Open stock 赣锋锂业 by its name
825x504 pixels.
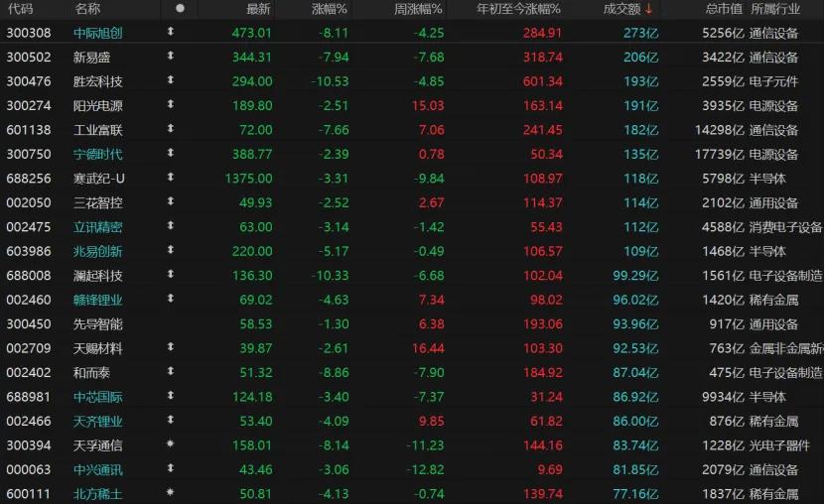[98, 300]
